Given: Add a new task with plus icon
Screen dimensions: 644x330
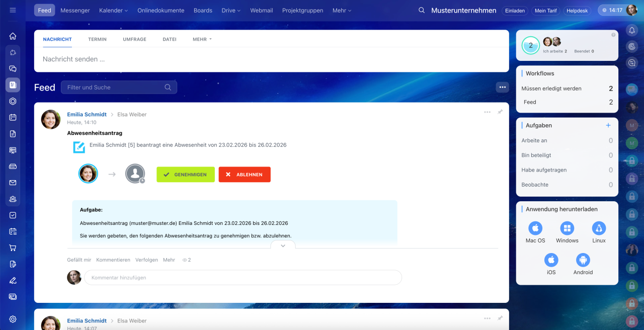Looking at the screenshot, I should (x=608, y=125).
